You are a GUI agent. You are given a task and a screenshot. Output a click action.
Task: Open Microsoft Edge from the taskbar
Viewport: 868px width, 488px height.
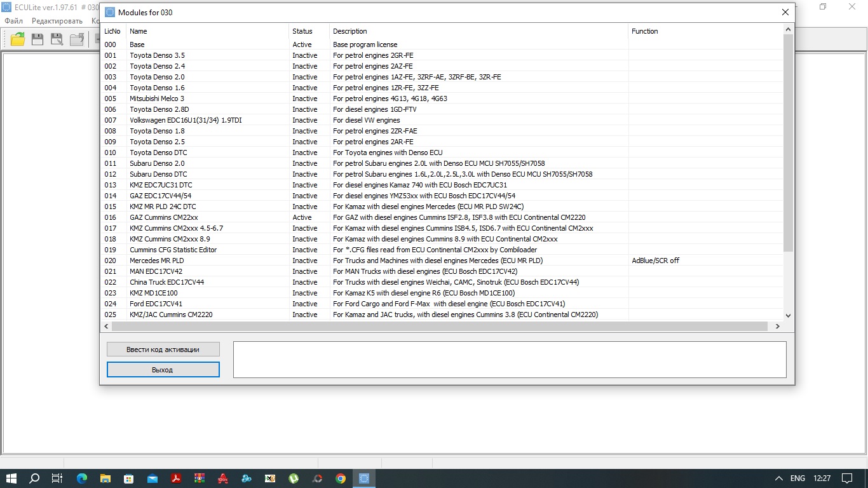point(82,478)
